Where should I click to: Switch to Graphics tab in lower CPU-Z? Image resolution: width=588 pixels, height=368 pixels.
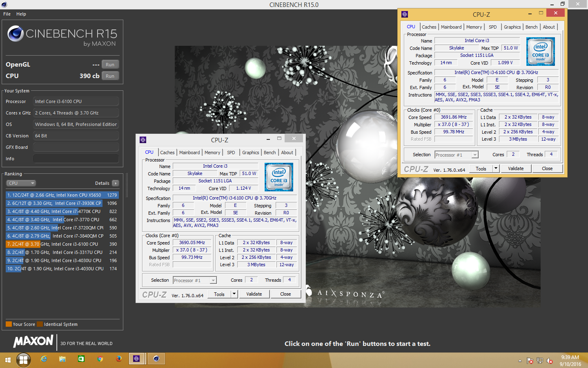250,153
